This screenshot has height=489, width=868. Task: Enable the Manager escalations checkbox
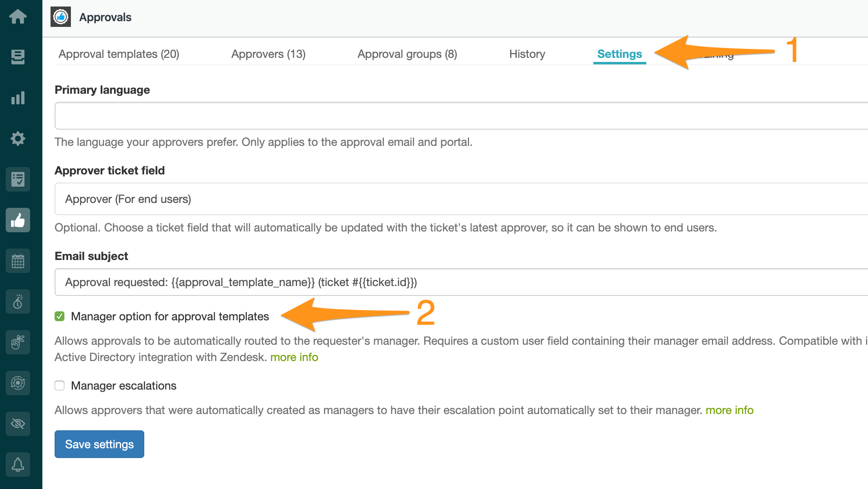59,385
